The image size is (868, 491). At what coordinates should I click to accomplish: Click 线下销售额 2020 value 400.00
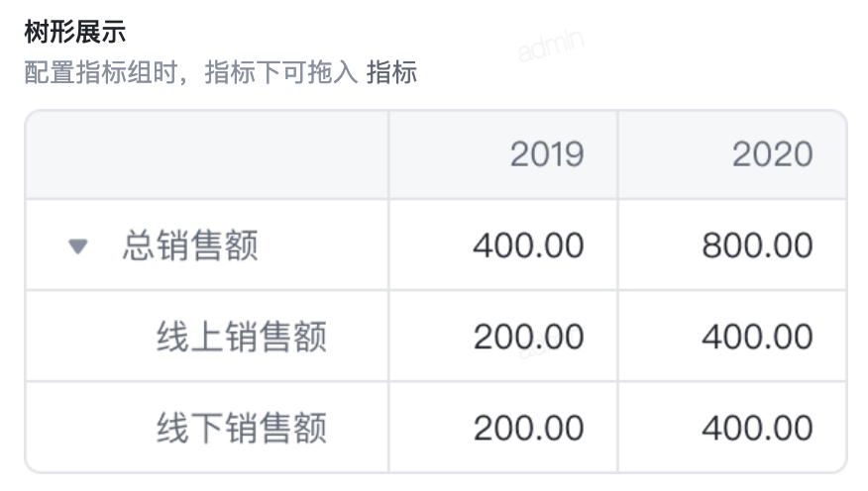tap(757, 428)
